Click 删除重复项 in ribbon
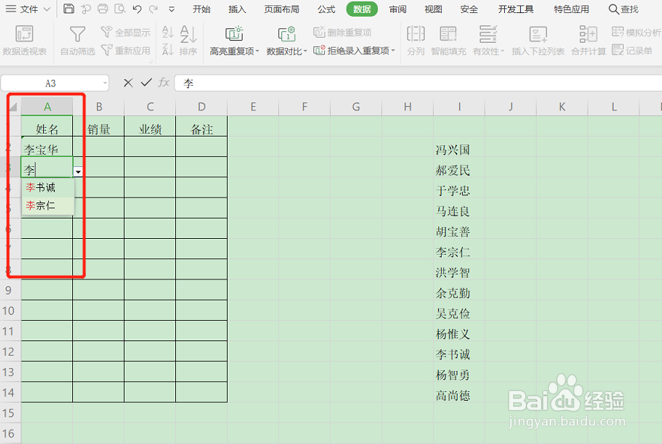 342,32
